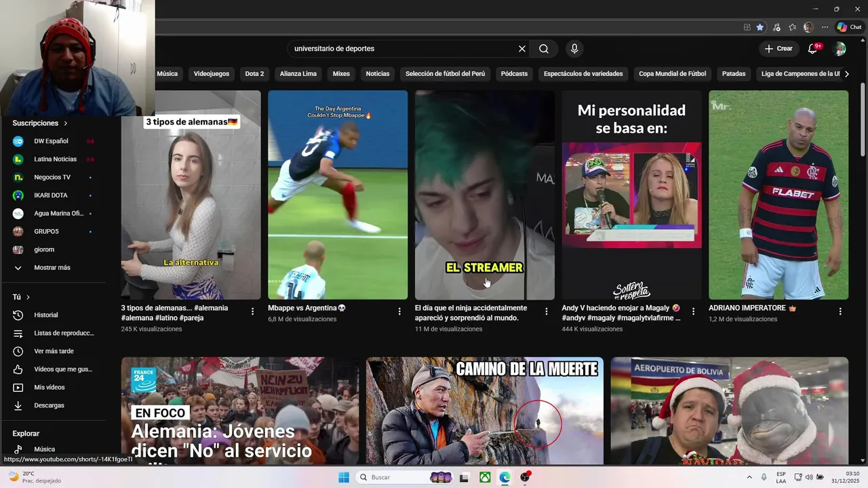This screenshot has height=488, width=868.
Task: Clear the search box with the X icon
Action: pyautogui.click(x=522, y=49)
